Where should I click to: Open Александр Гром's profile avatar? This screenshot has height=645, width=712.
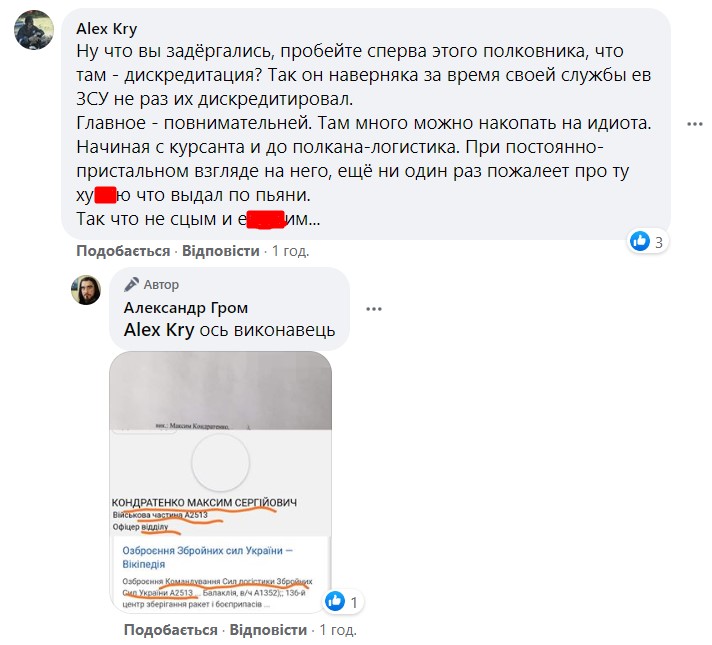pos(86,290)
